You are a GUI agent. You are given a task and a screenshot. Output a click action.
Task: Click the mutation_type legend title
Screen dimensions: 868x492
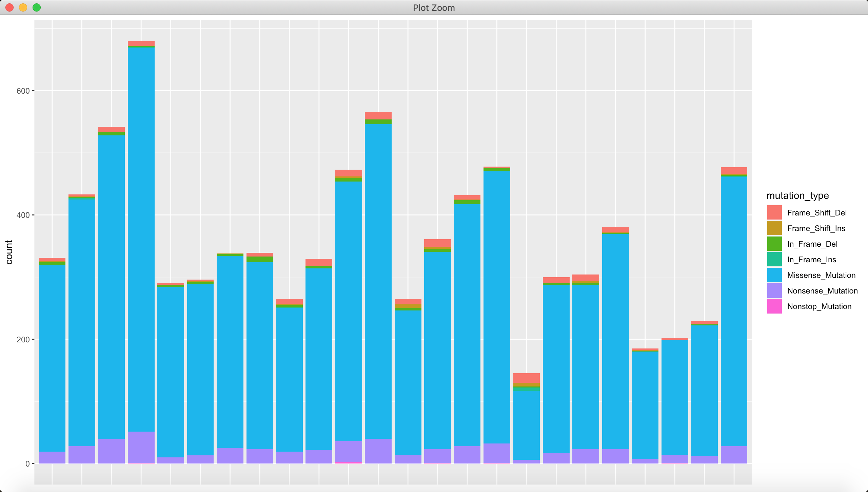point(797,196)
